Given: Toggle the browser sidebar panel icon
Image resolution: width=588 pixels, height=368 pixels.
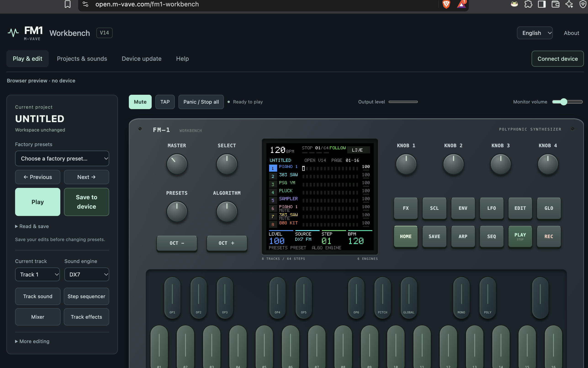Looking at the screenshot, I should (x=542, y=4).
